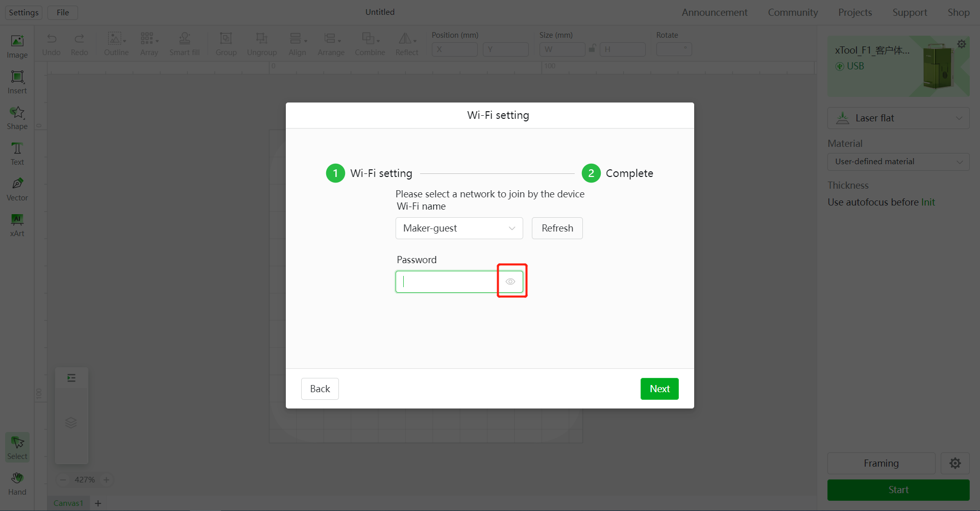The height and width of the screenshot is (511, 980).
Task: Open the Wi-Fi name dropdown
Action: (459, 228)
